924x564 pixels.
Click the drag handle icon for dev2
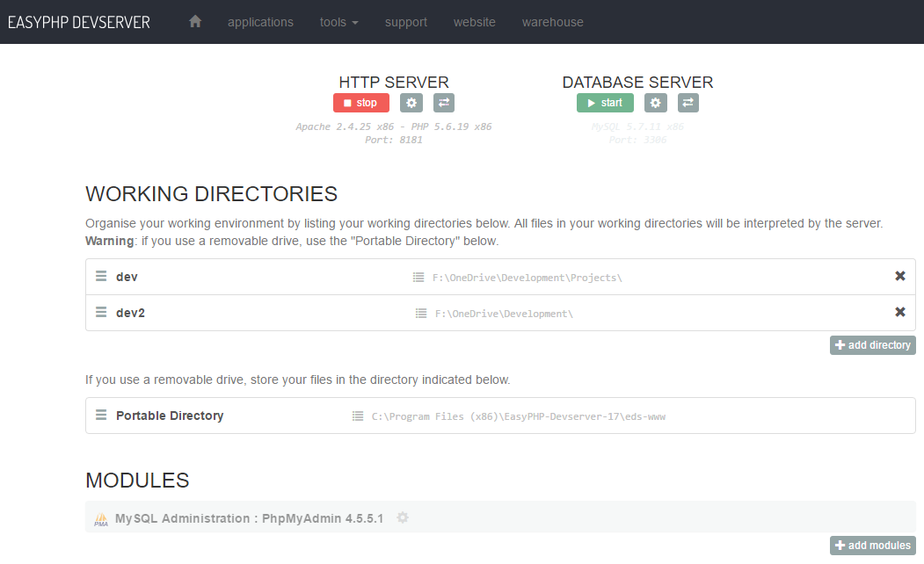(x=100, y=312)
